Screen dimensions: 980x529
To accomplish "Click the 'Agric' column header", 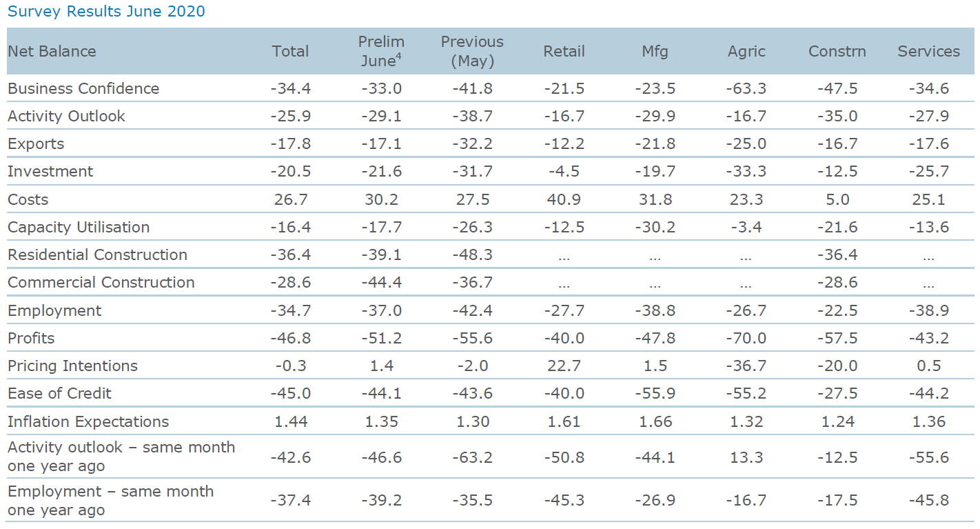I will coord(746,52).
